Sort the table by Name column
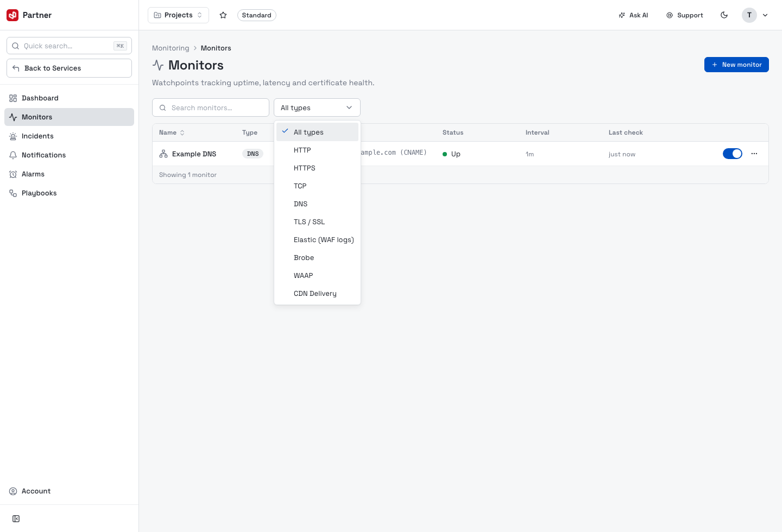Screen dimensions: 782x532 172,132
